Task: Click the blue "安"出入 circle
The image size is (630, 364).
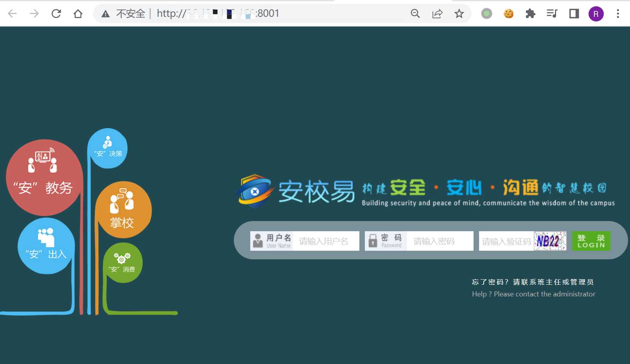Action: coord(46,246)
